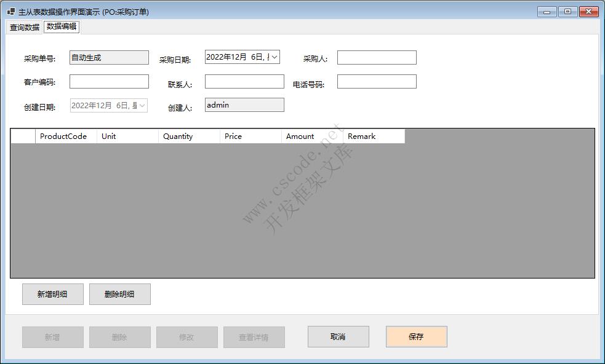Click the 创建人 admin field
The width and height of the screenshot is (605, 364).
click(x=244, y=105)
